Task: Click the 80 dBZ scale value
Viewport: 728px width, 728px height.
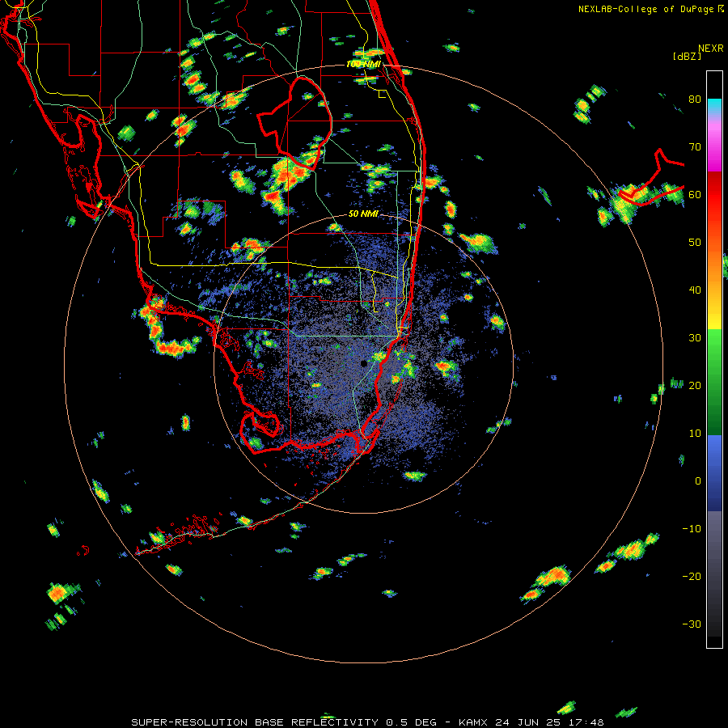Action: click(695, 99)
